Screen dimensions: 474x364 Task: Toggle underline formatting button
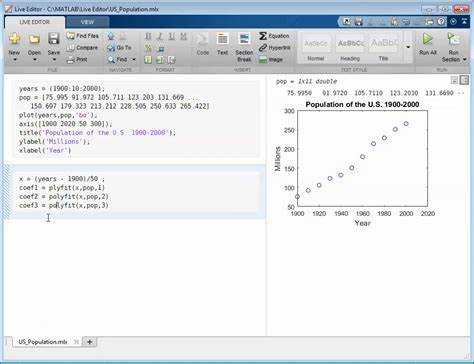(172, 36)
